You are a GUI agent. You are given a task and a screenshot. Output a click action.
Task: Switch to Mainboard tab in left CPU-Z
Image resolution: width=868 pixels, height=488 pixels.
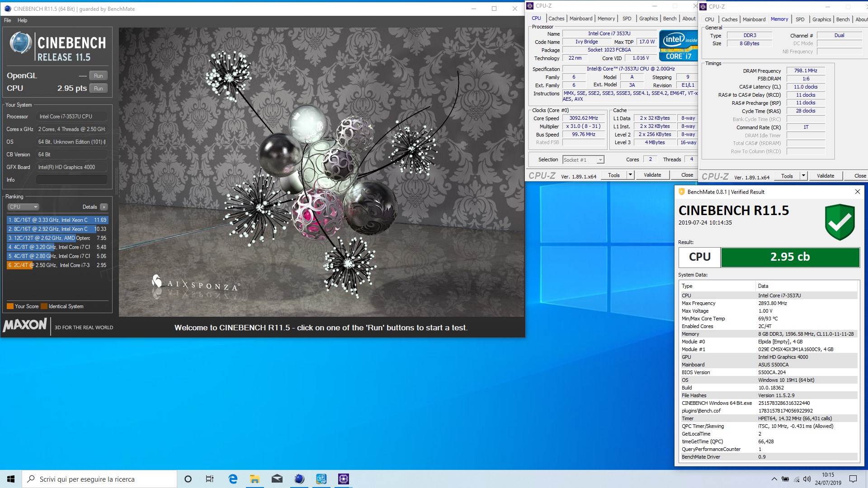coord(581,19)
